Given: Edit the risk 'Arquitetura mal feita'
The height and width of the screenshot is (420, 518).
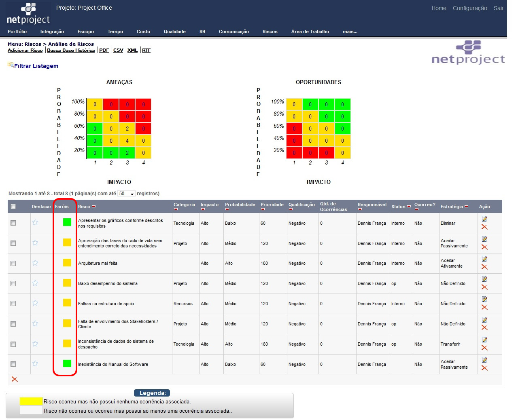Looking at the screenshot, I should pos(484,259).
